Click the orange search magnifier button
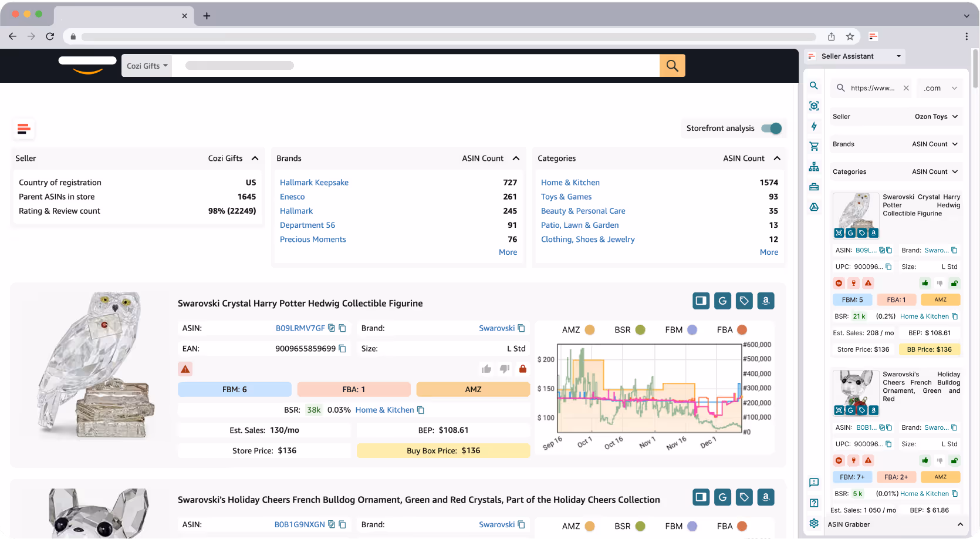This screenshot has width=980, height=539. tap(673, 66)
